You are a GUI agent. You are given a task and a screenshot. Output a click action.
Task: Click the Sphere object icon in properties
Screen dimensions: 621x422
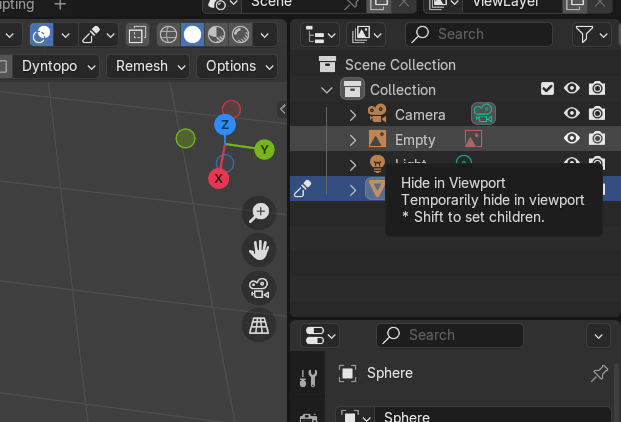pyautogui.click(x=347, y=373)
